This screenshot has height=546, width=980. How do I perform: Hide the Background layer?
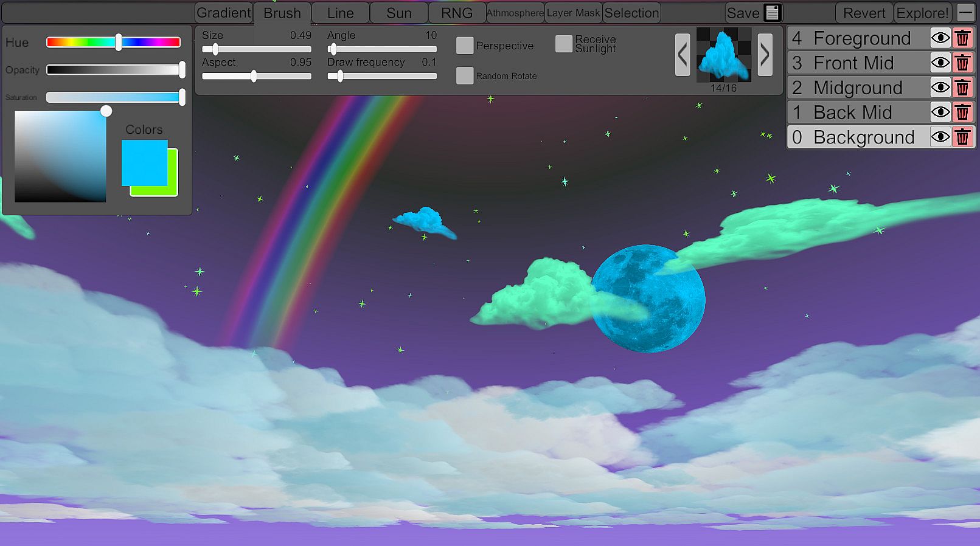point(940,137)
